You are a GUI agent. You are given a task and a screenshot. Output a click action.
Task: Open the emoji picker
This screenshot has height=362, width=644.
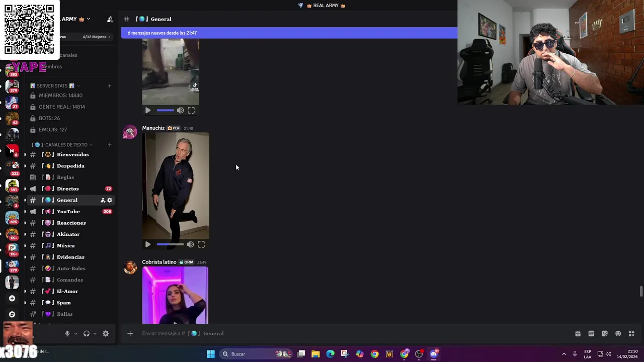pos(618,333)
